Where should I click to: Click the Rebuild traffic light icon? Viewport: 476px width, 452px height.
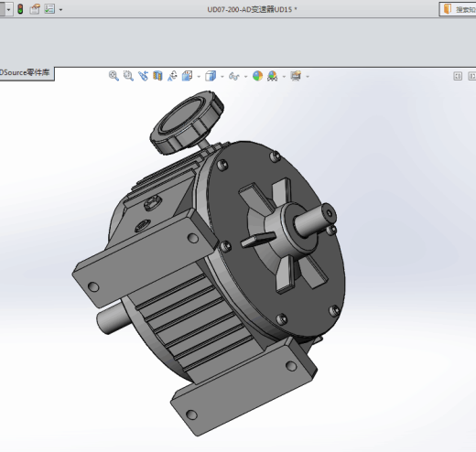point(20,9)
